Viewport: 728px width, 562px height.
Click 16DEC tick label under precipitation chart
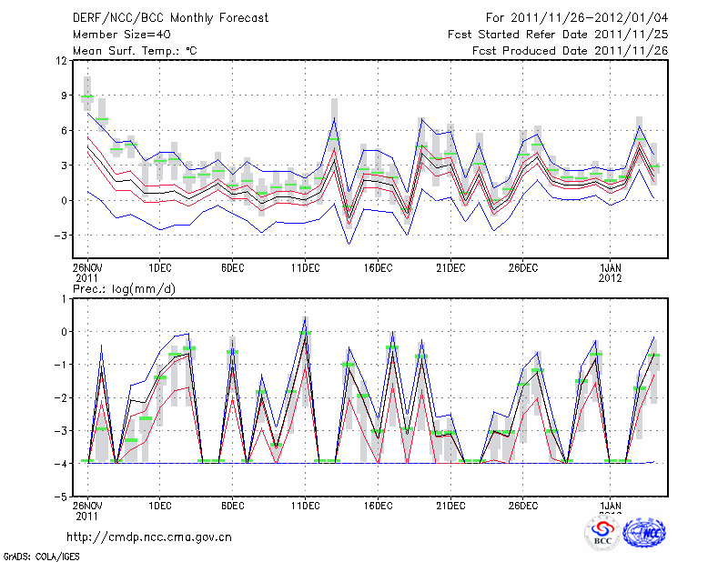pyautogui.click(x=378, y=506)
